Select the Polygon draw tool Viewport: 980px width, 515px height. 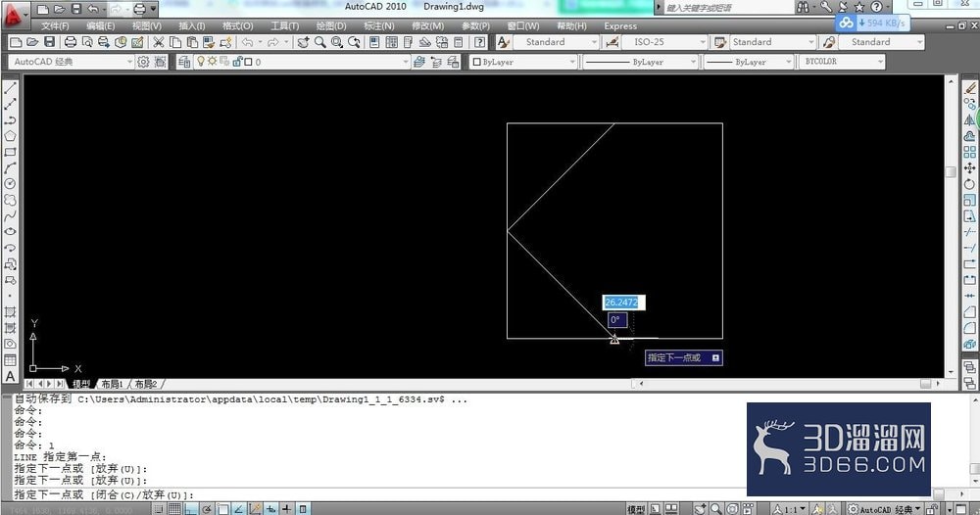point(10,136)
